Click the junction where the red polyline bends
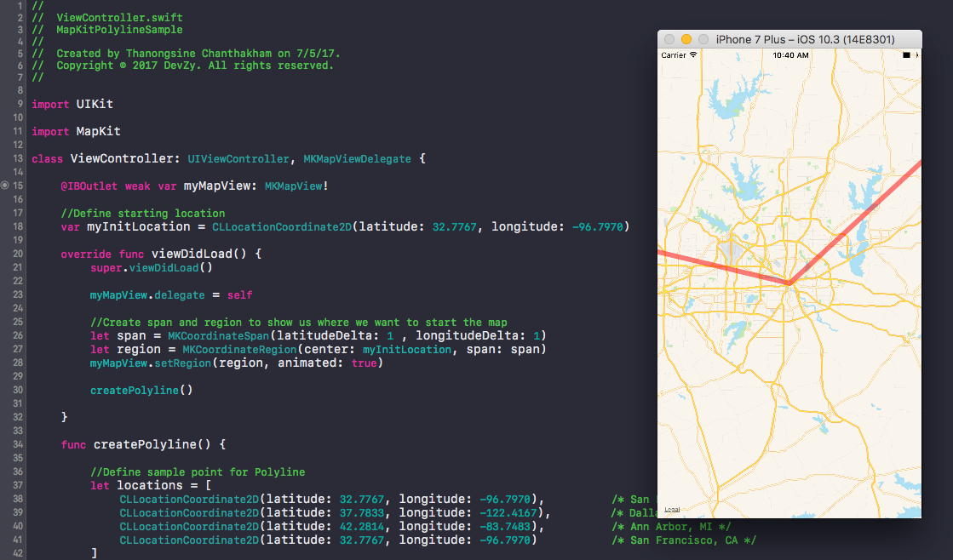953x560 pixels. [x=788, y=281]
